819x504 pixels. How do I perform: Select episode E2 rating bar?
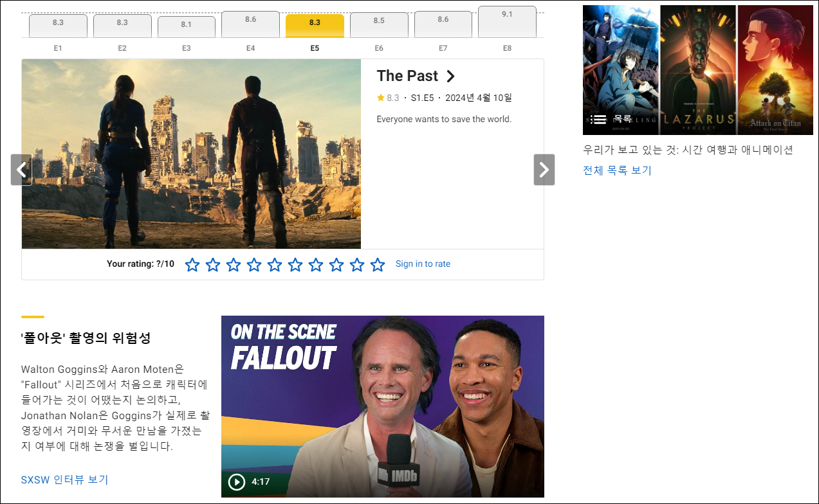pos(122,26)
